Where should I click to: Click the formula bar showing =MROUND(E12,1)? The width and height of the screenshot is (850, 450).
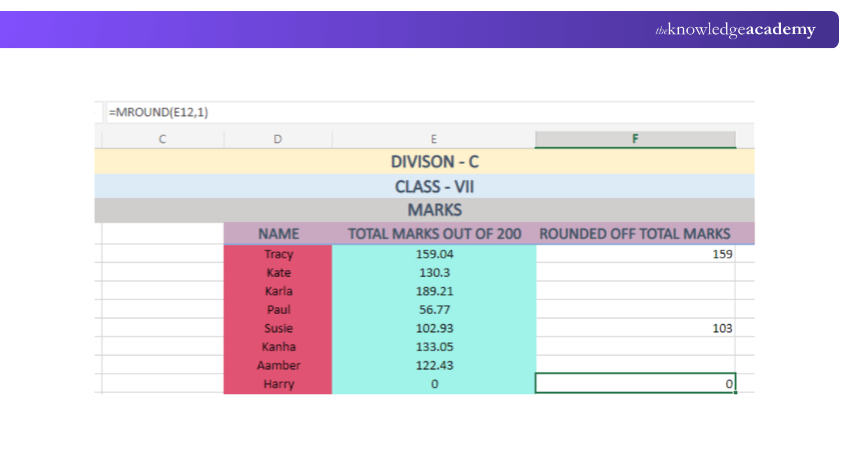coord(429,112)
